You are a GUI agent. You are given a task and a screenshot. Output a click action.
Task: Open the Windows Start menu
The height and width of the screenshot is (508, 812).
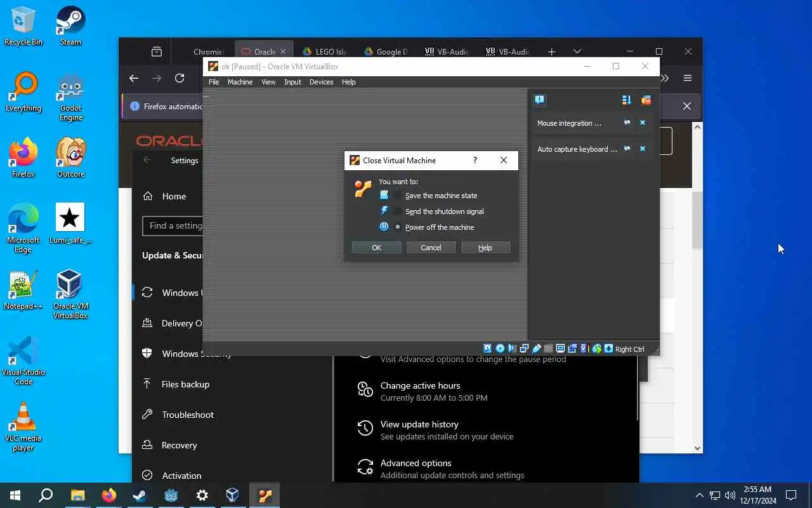15,495
